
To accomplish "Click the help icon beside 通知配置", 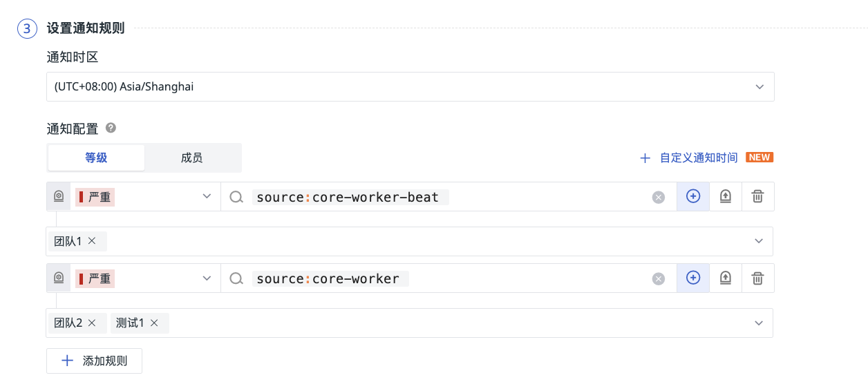I will pyautogui.click(x=111, y=128).
